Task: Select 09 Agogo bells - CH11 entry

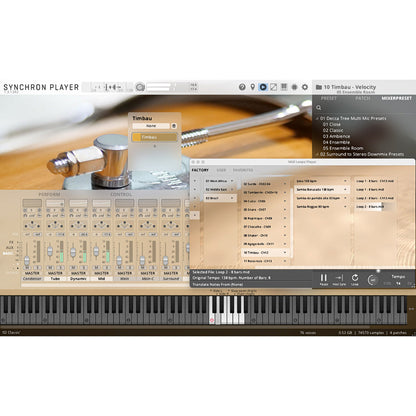Action: [259, 244]
